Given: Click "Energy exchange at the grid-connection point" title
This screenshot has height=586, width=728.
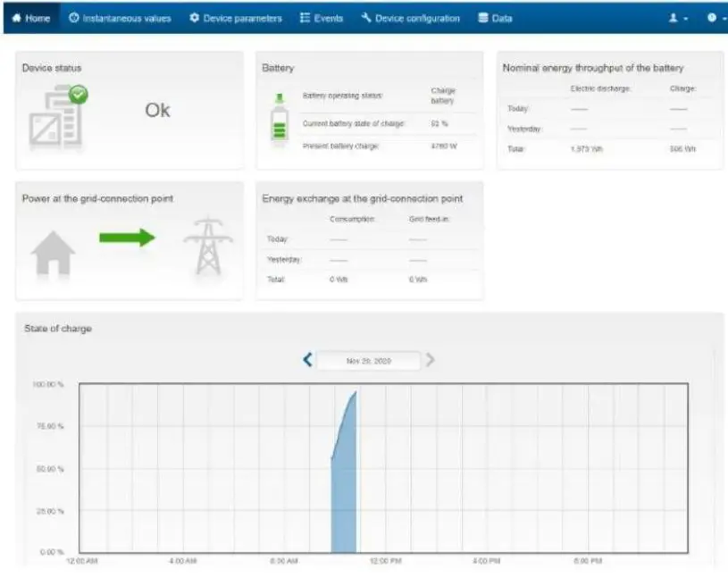Looking at the screenshot, I should tap(362, 198).
